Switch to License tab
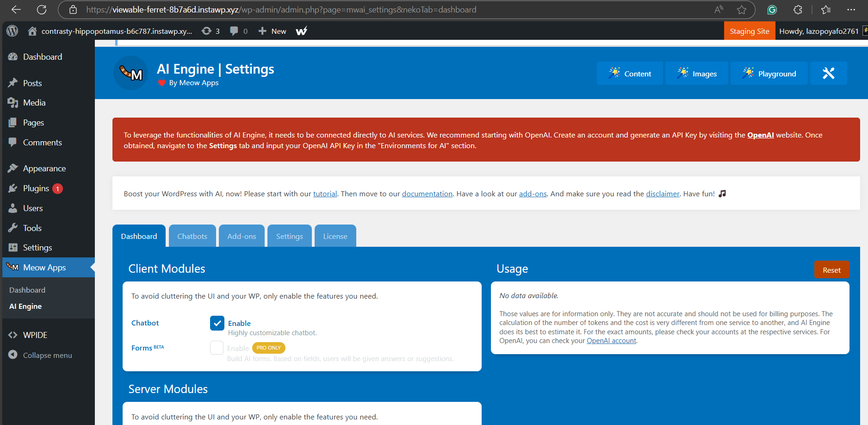868x425 pixels. (335, 236)
